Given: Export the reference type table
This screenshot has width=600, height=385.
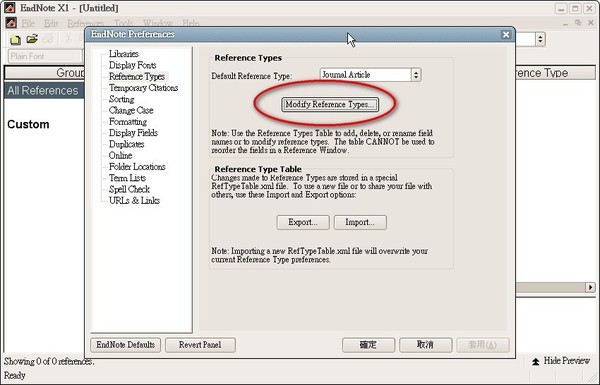Looking at the screenshot, I should [303, 222].
